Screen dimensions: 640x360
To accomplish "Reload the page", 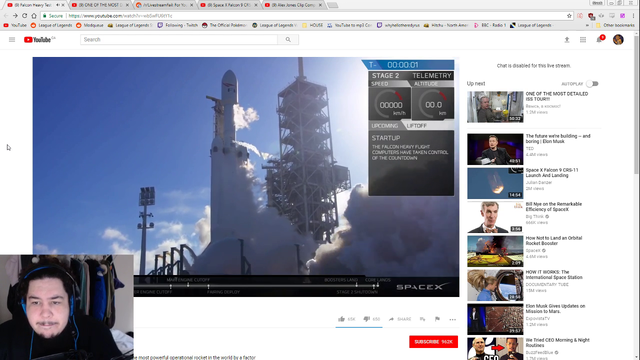I will click(x=24, y=16).
